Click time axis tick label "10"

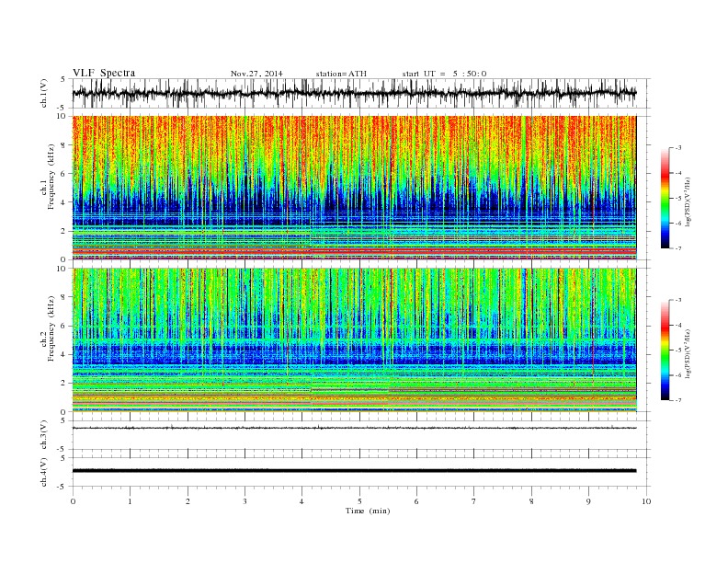tap(646, 501)
